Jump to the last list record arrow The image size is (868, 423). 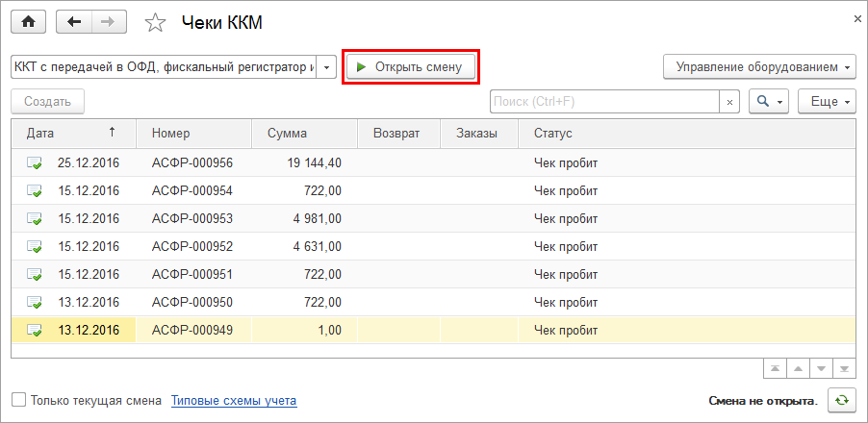(844, 368)
